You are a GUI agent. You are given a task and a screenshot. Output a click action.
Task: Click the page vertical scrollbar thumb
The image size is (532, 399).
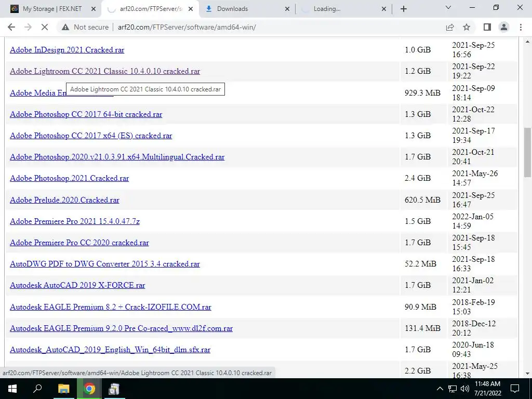tap(527, 152)
